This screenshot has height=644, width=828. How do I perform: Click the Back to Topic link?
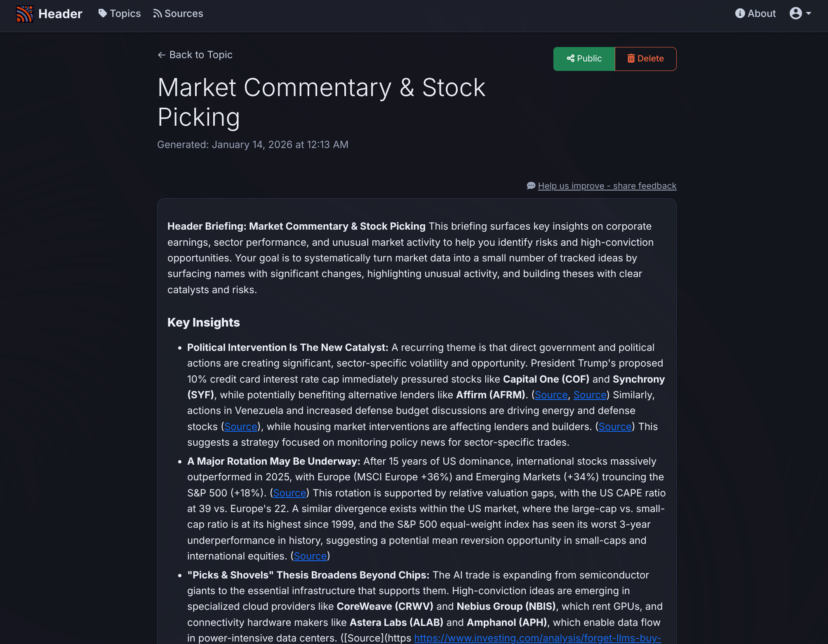pyautogui.click(x=200, y=54)
